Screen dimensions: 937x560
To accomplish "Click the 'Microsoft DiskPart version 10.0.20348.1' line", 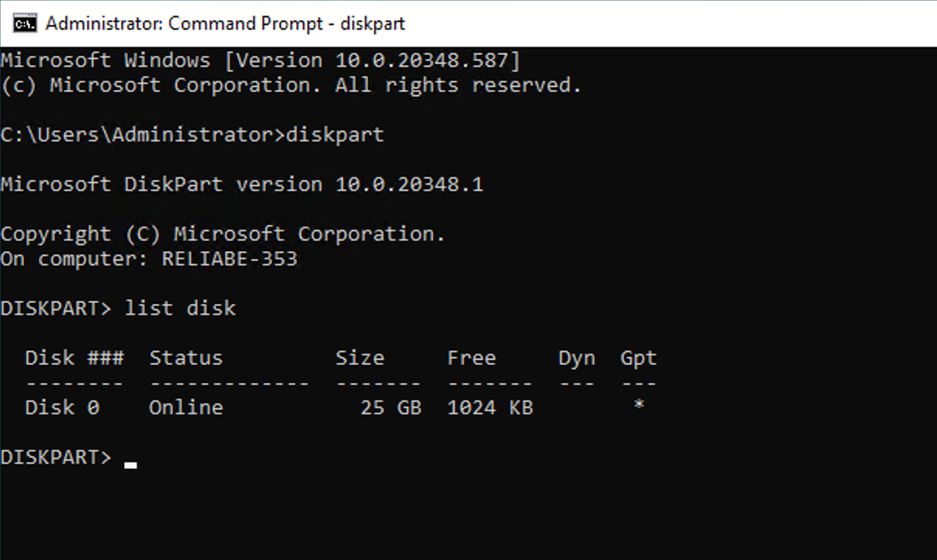I will [x=242, y=185].
